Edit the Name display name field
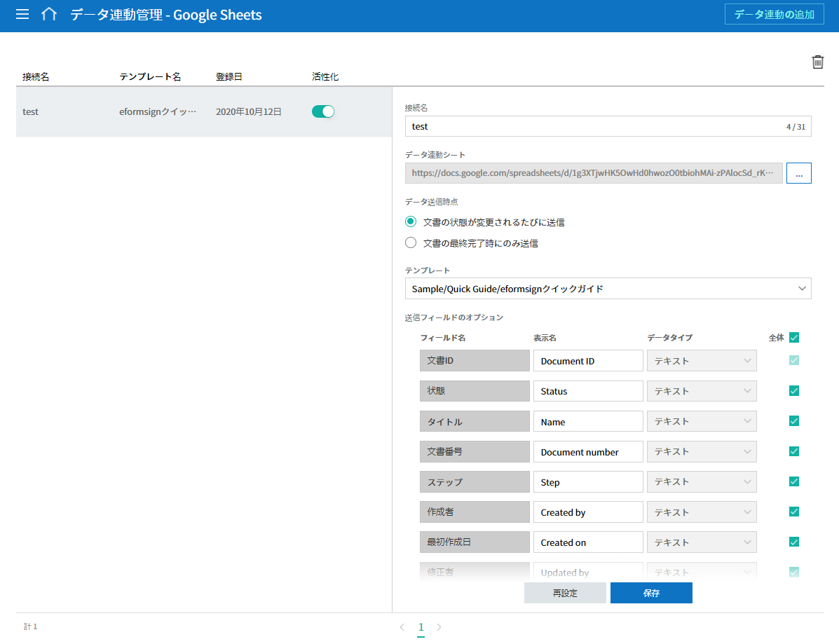Viewport: 839px width, 644px height. click(588, 421)
